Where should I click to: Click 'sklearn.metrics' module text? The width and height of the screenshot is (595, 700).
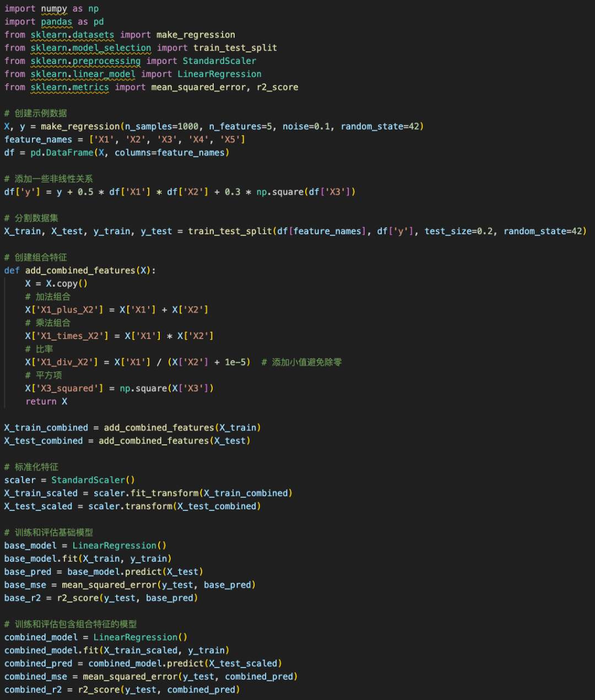click(x=70, y=88)
